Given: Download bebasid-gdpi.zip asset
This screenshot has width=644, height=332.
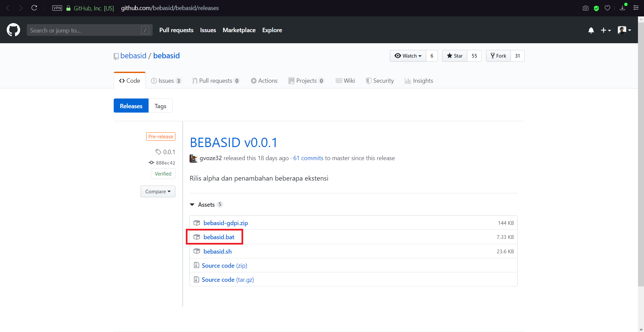Looking at the screenshot, I should pyautogui.click(x=226, y=223).
